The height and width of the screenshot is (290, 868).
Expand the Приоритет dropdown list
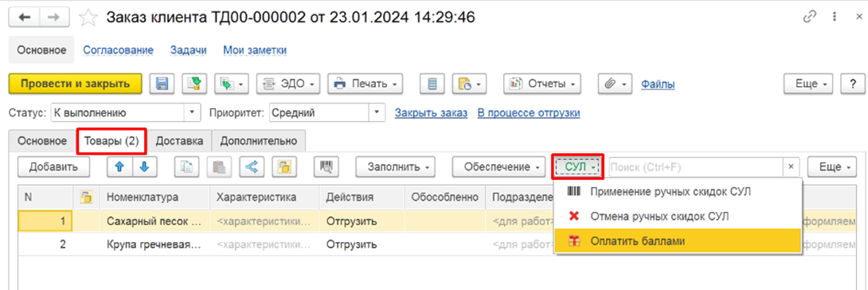377,113
